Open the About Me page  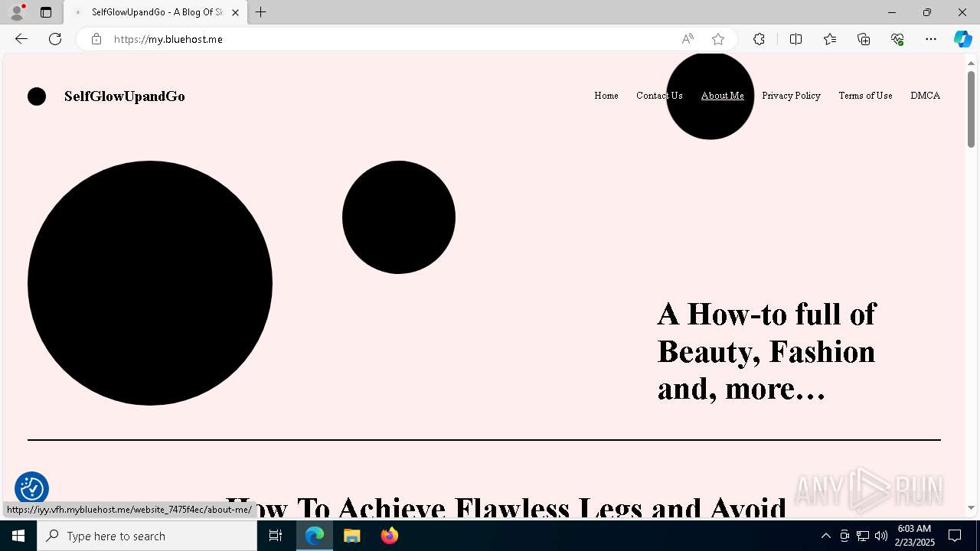723,96
